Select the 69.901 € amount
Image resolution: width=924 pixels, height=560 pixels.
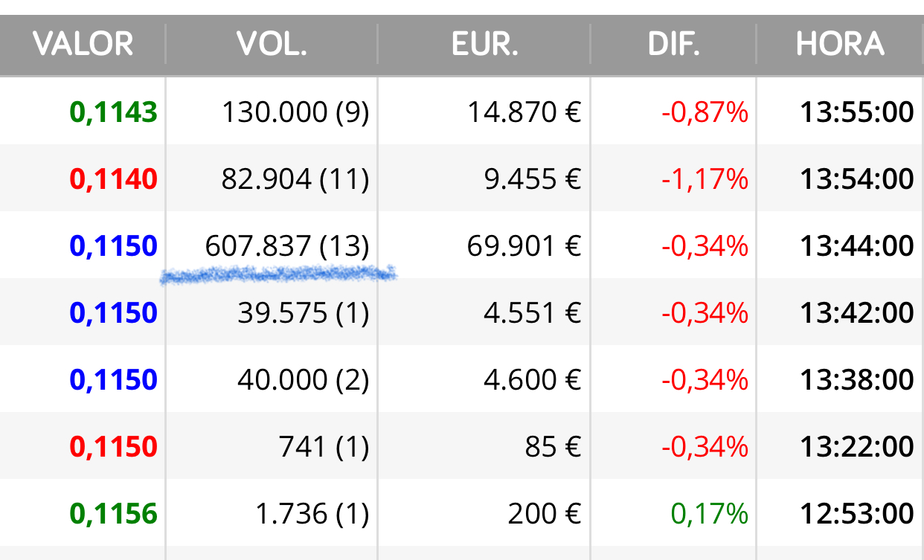pos(524,246)
